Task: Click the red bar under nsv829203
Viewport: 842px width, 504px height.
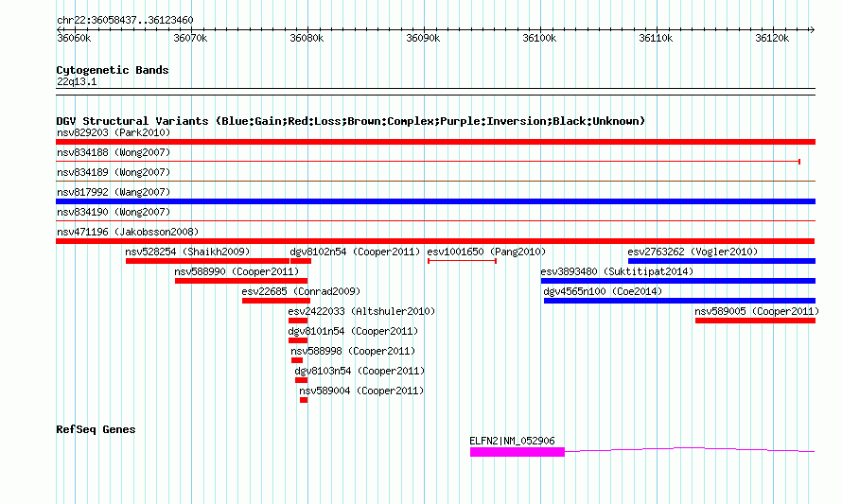Action: [x=435, y=142]
